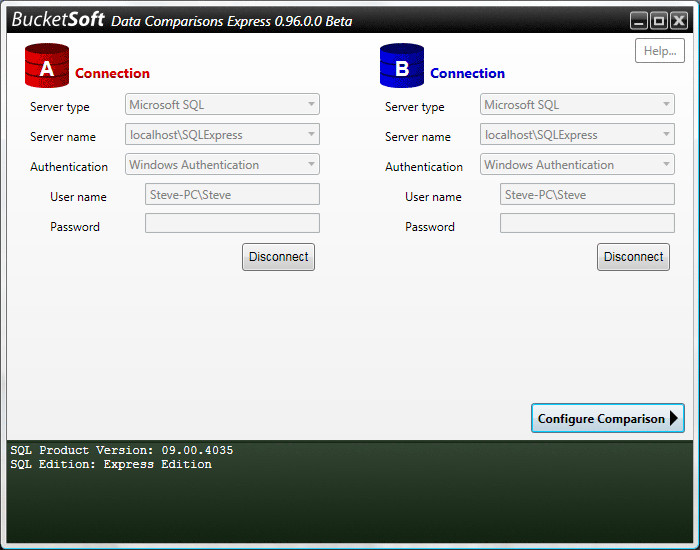This screenshot has height=550, width=700.
Task: Click Connection B Password field
Action: coord(587,223)
